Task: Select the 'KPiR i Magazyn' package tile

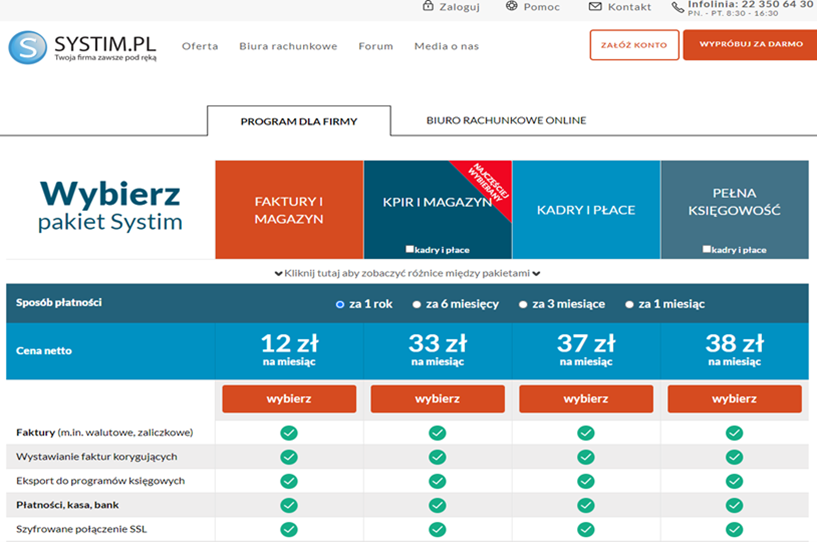Action: [438, 210]
